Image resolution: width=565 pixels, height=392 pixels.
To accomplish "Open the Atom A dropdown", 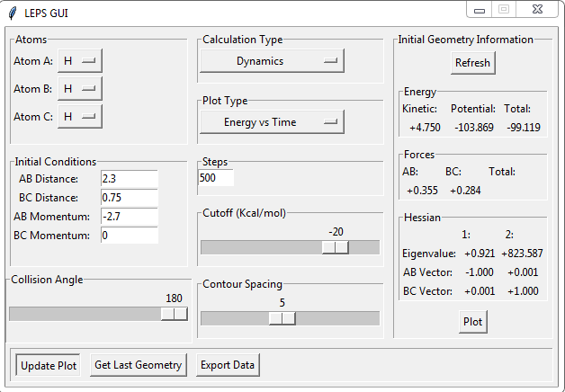I will 80,61.
